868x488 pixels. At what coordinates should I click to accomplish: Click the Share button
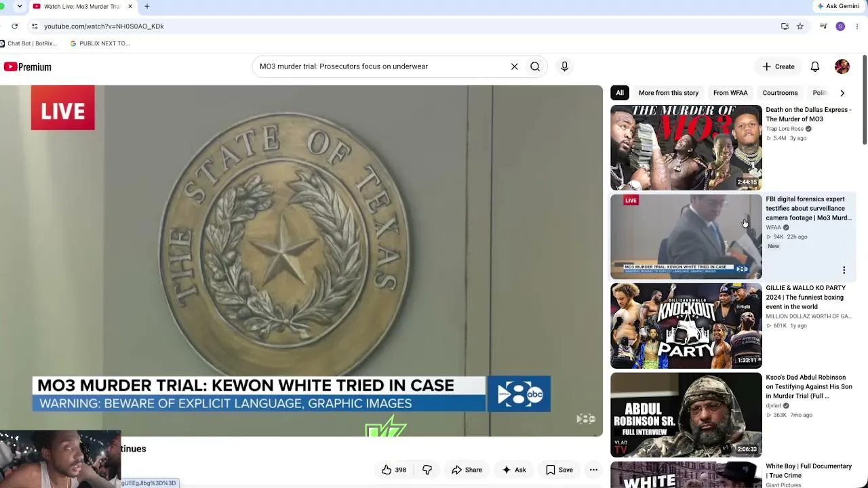tap(467, 470)
